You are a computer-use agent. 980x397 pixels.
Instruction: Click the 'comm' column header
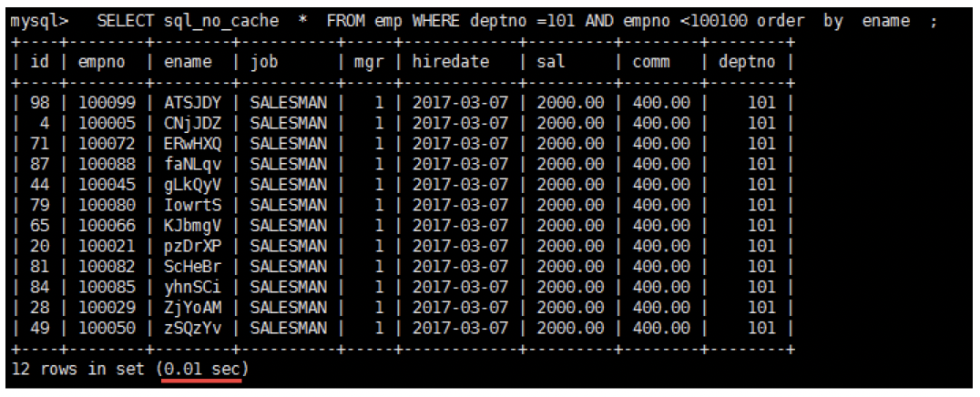651,62
